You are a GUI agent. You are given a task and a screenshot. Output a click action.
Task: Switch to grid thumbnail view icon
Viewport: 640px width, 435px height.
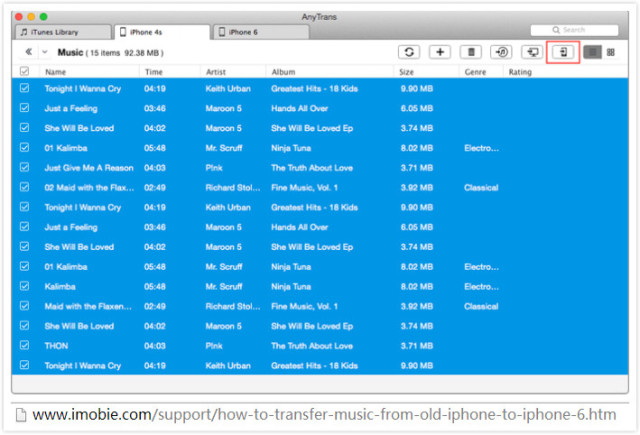[x=611, y=52]
